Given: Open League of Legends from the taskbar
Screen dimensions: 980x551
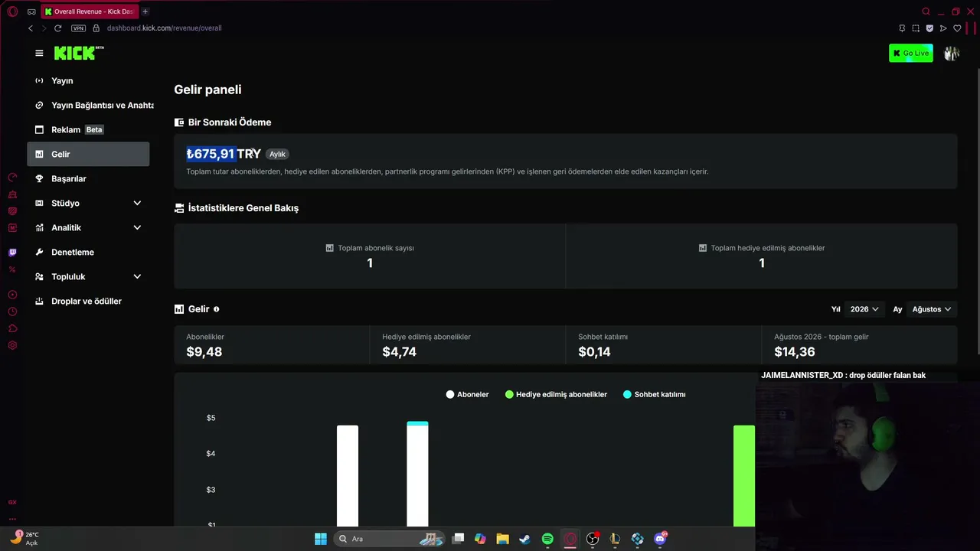Looking at the screenshot, I should coord(615,539).
